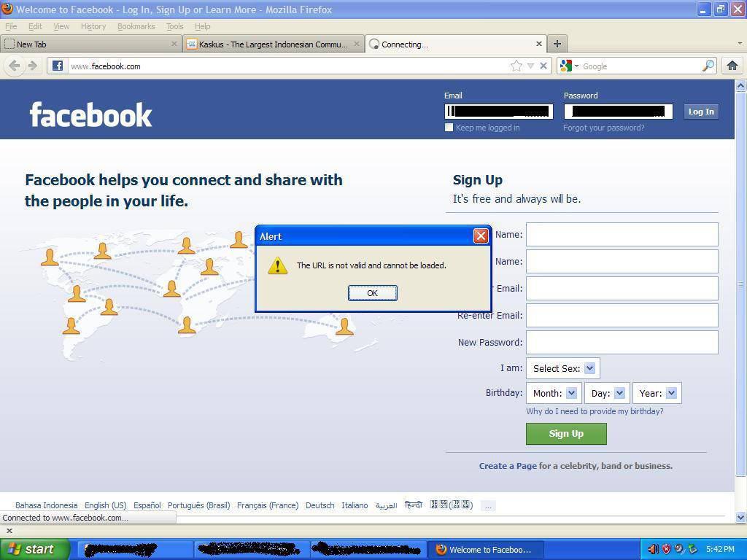
Task: Open the History menu
Action: click(x=93, y=27)
